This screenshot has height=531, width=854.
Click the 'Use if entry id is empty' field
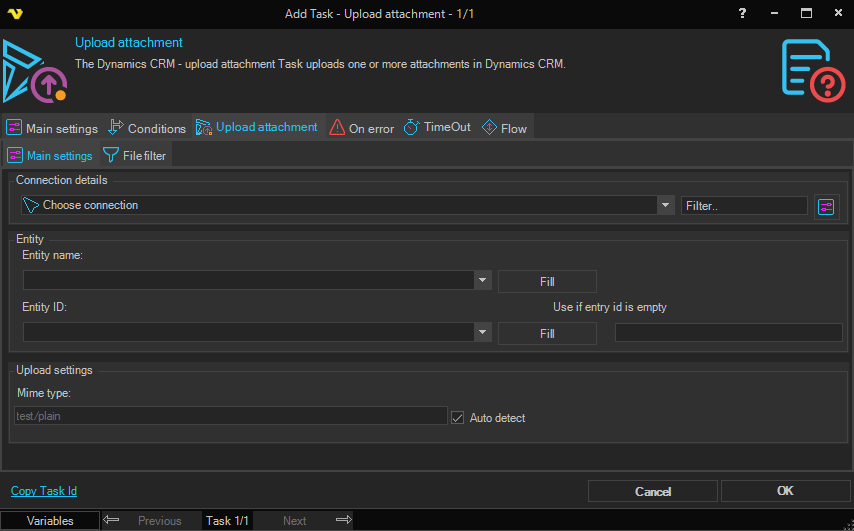pyautogui.click(x=729, y=332)
